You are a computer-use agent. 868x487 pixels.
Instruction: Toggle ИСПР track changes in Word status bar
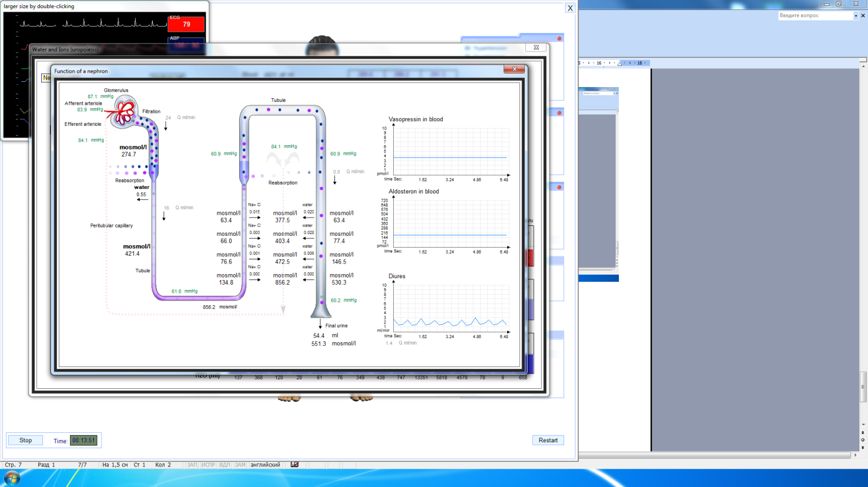pyautogui.click(x=207, y=465)
